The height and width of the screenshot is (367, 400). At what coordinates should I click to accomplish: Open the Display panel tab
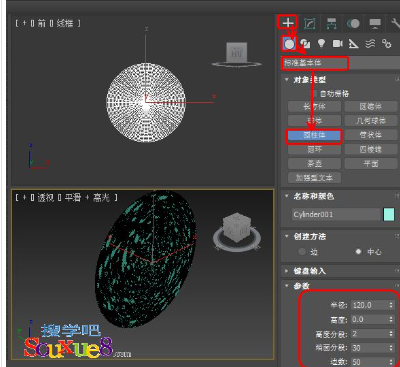[375, 23]
